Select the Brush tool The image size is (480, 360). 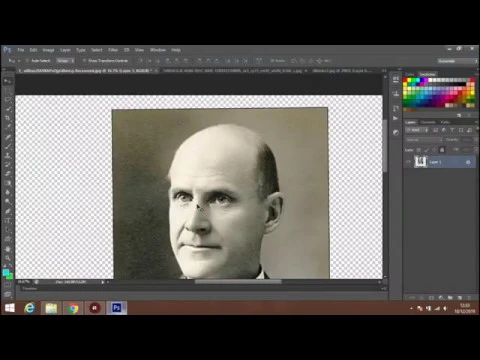pyautogui.click(x=8, y=146)
